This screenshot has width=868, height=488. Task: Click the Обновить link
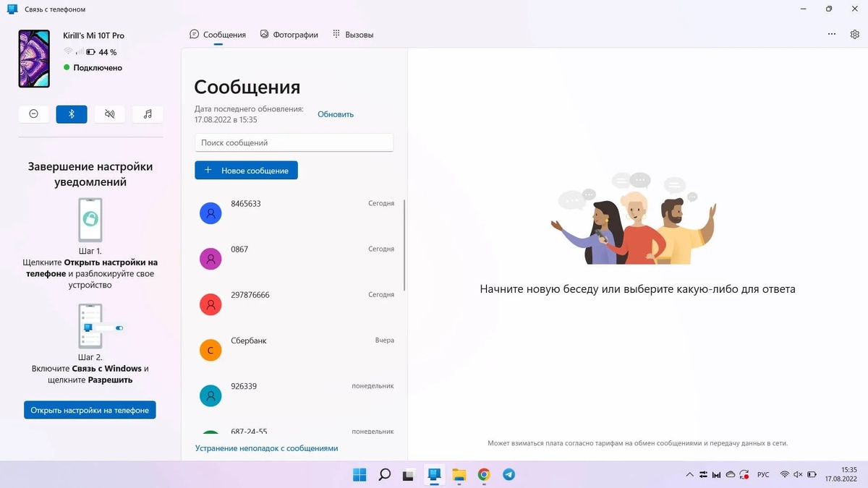click(336, 114)
